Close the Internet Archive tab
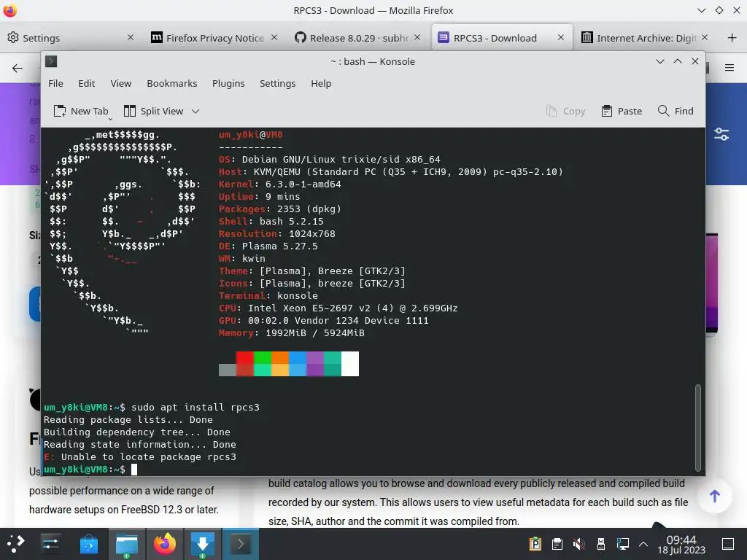747x560 pixels. point(705,37)
